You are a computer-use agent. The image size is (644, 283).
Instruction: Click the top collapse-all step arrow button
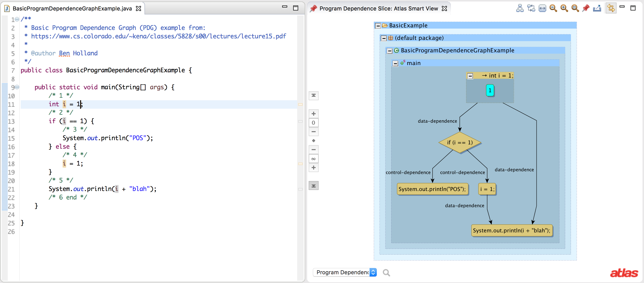click(x=313, y=95)
